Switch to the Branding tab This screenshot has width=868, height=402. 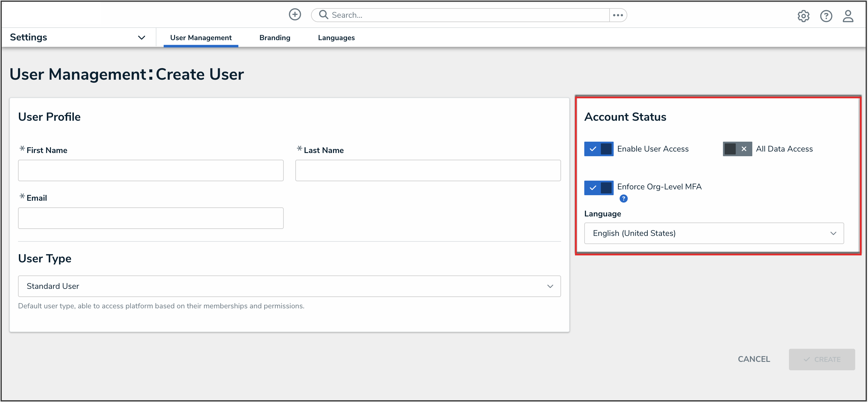275,38
